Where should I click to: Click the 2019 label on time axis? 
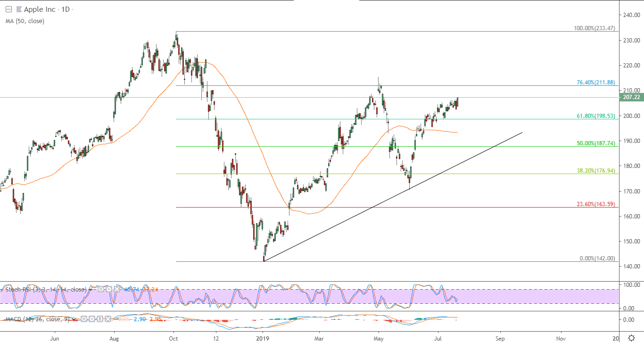(263, 338)
